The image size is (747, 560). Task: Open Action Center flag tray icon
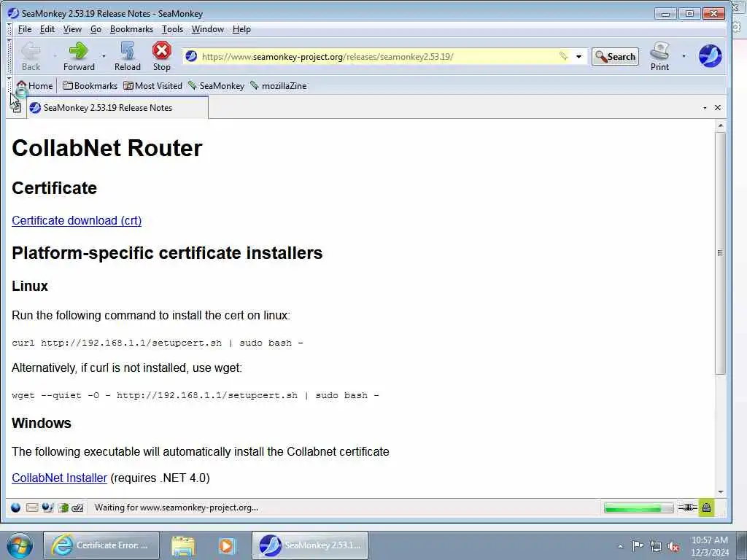[x=638, y=546]
